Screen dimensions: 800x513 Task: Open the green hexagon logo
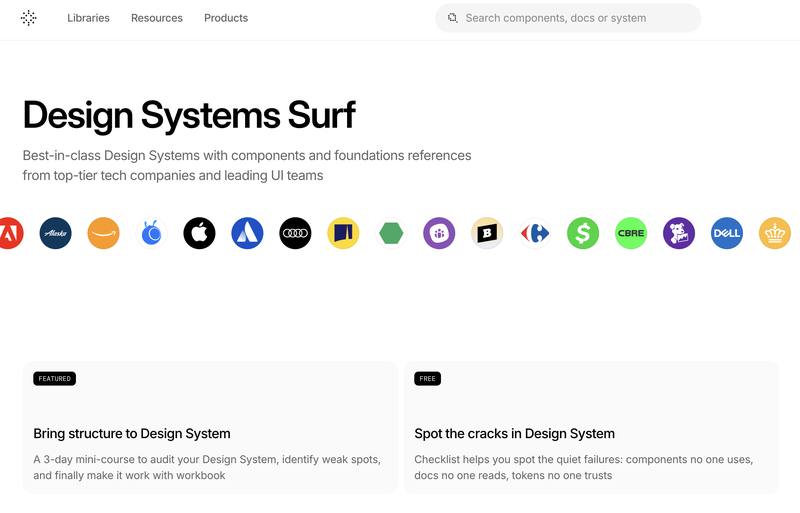391,233
